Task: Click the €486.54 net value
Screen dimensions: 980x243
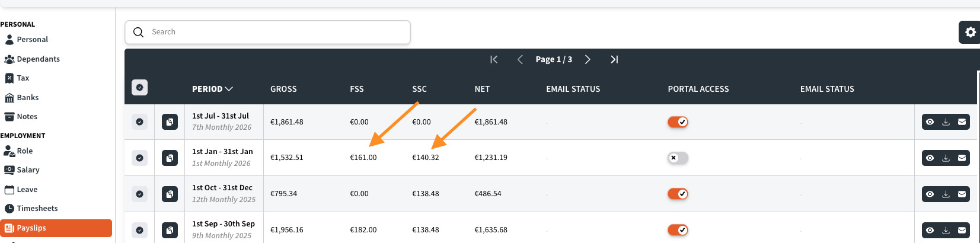Action: [x=488, y=194]
